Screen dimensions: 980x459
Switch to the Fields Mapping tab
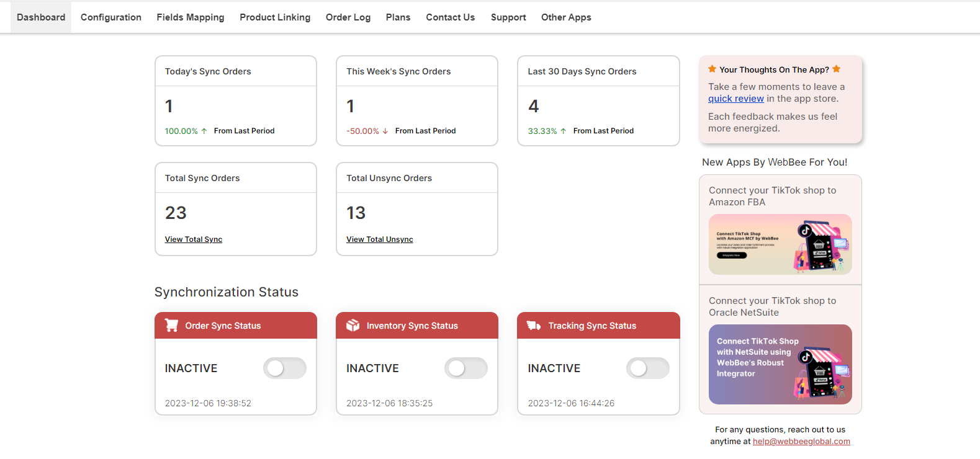click(x=191, y=17)
